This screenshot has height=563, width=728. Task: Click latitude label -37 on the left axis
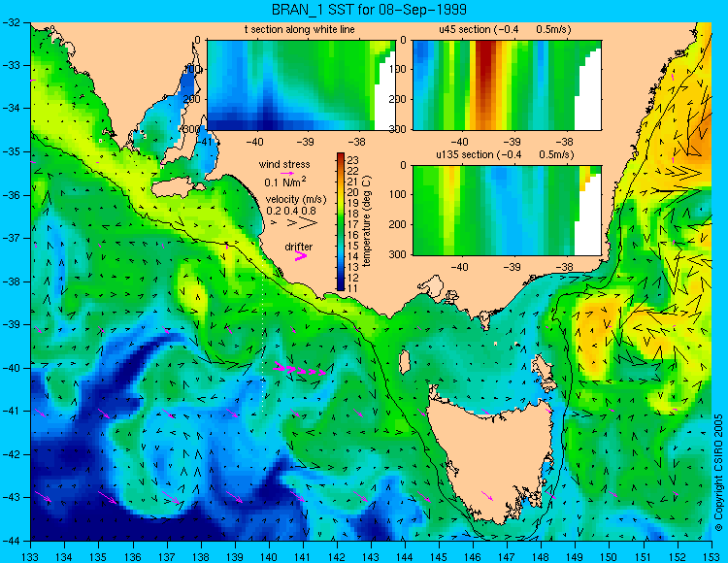coord(12,238)
